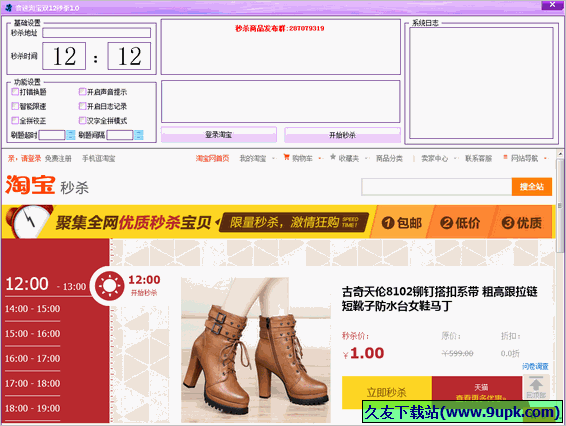
Task: Click the product title 古奇天伦8102铆钉搭扣系带
Action: [x=440, y=299]
